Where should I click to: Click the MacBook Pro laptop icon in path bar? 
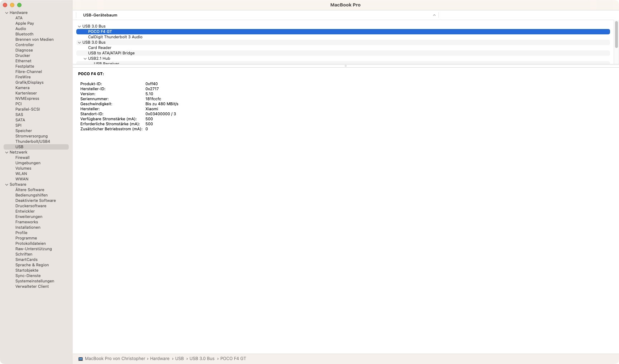pyautogui.click(x=81, y=359)
